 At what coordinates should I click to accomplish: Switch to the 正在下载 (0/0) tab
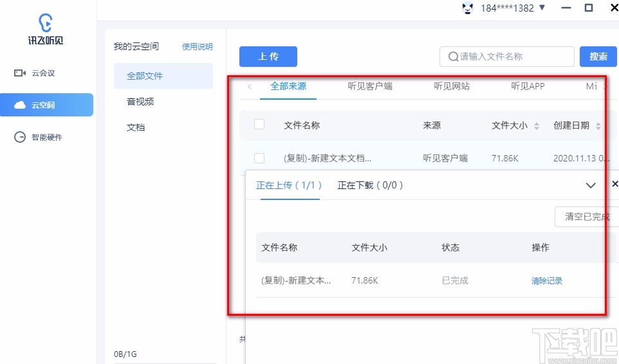pos(370,185)
